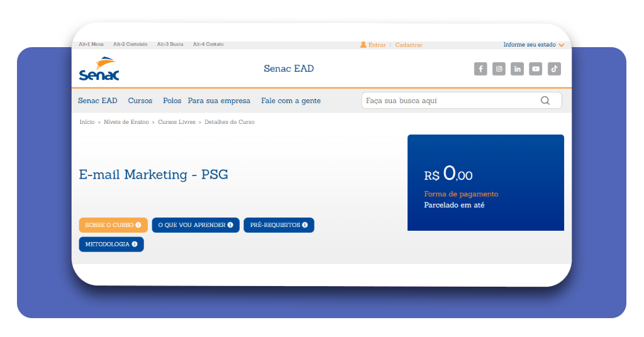This screenshot has height=337, width=644.
Task: Open Senac LinkedIn page icon
Action: pyautogui.click(x=518, y=69)
